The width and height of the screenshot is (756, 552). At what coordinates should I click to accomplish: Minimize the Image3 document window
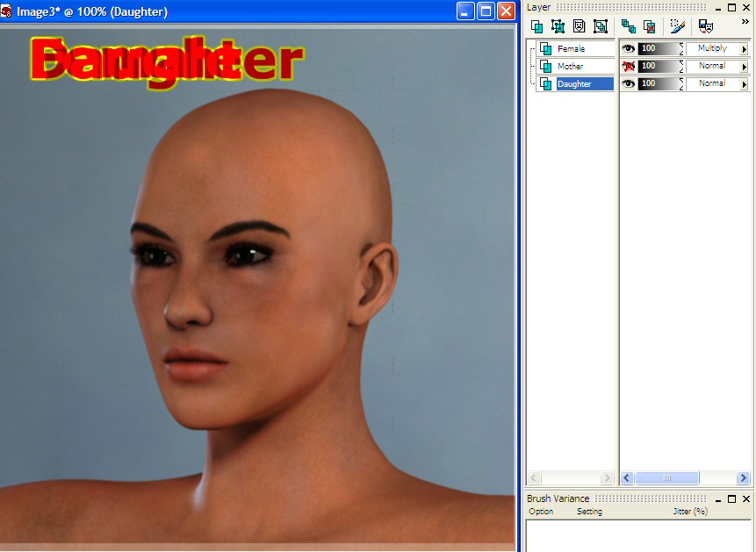pos(465,11)
